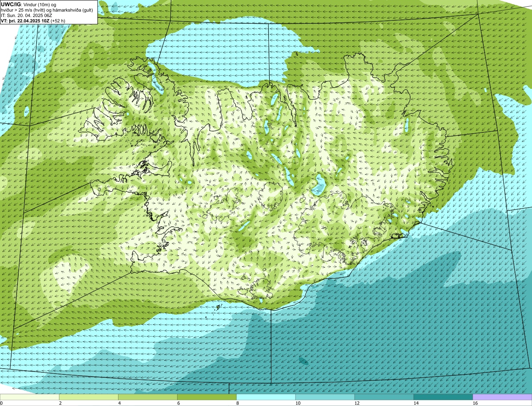Viewport: 532px width, 406px height.
Task: Click the "8" legend scale label
Action: [x=238, y=403]
